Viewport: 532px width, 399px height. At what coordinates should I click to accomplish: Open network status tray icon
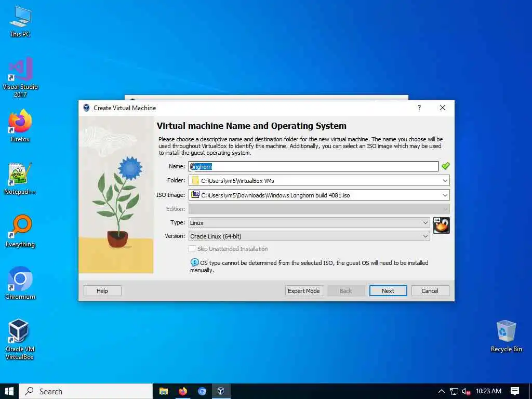click(454, 391)
